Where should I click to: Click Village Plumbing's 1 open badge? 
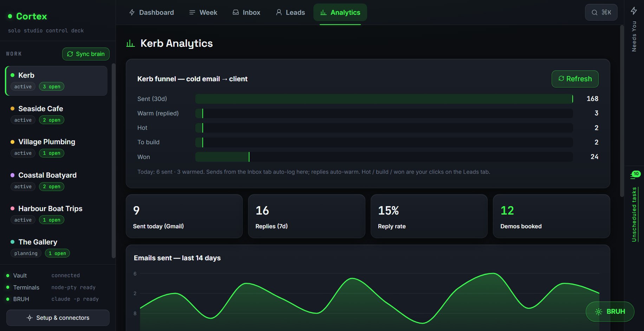pyautogui.click(x=51, y=153)
